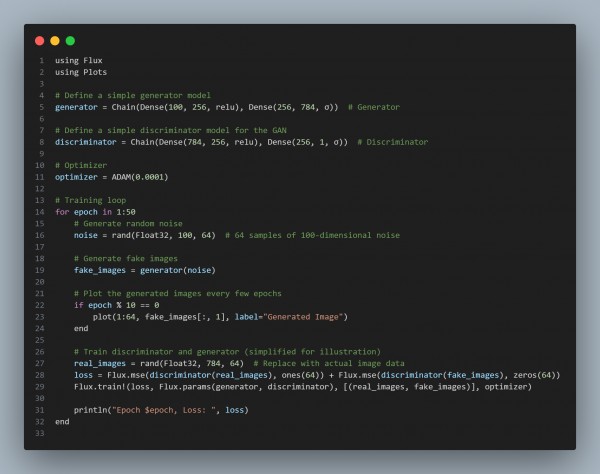Click the 'using Plots' line
Viewport: 600px width, 474px height.
pos(81,72)
